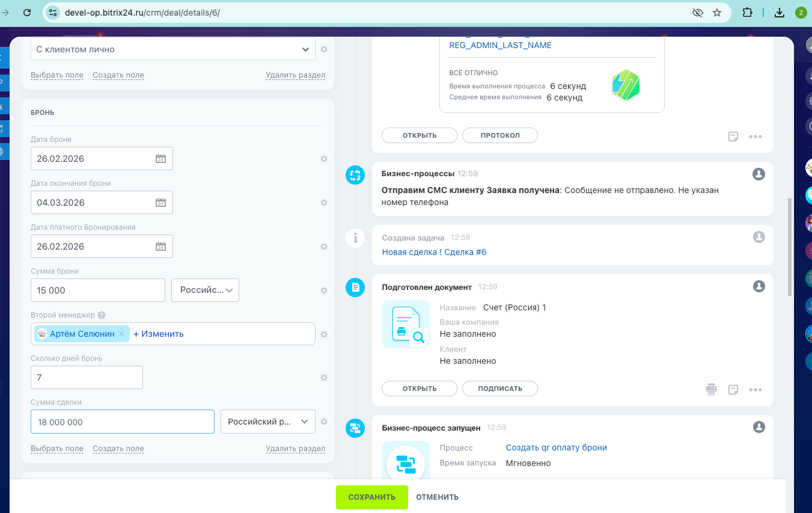This screenshot has height=513, width=812.
Task: Open calendar for Дата окончания брони
Action: 160,203
